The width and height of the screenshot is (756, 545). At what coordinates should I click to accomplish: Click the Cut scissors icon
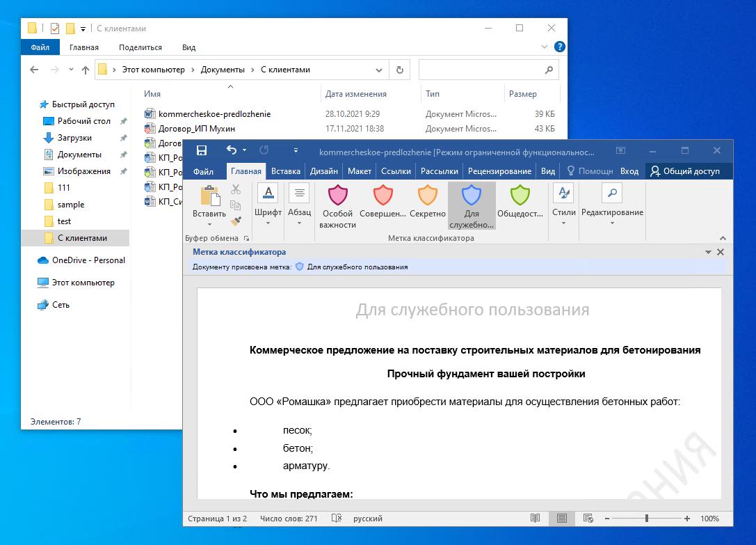[x=236, y=189]
